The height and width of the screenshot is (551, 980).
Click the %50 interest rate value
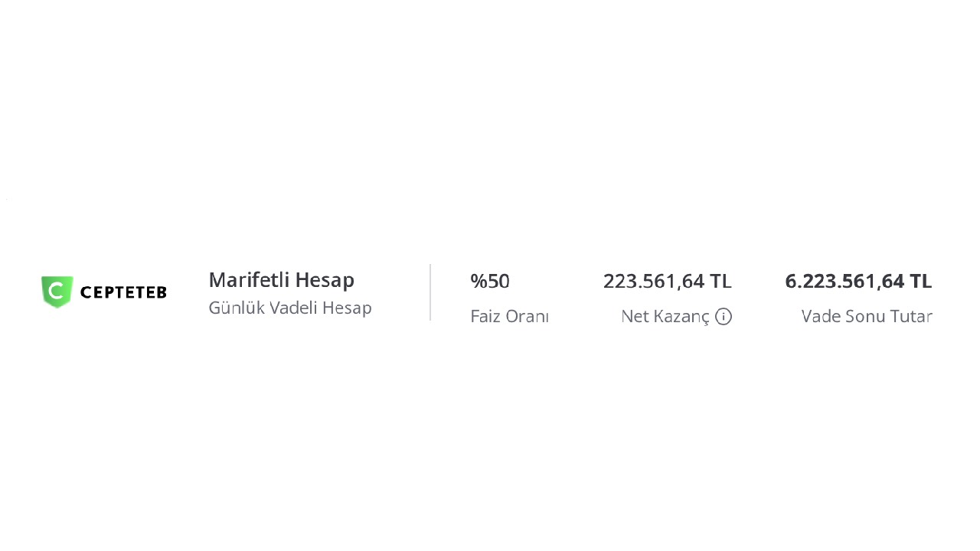490,281
